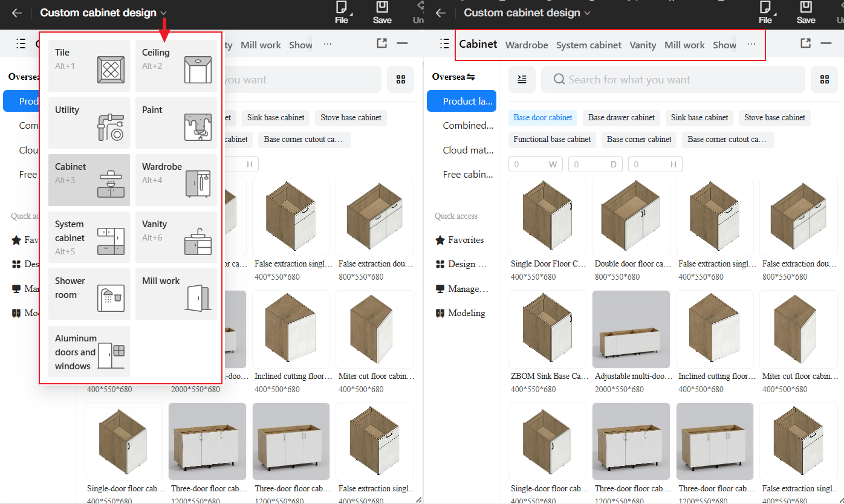Filter by Base door cabinet chip

543,117
